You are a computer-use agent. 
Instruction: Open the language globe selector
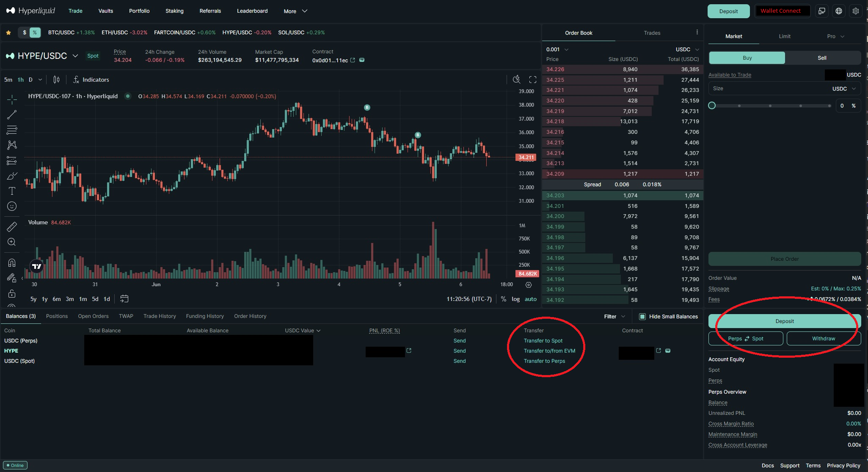[x=839, y=11]
